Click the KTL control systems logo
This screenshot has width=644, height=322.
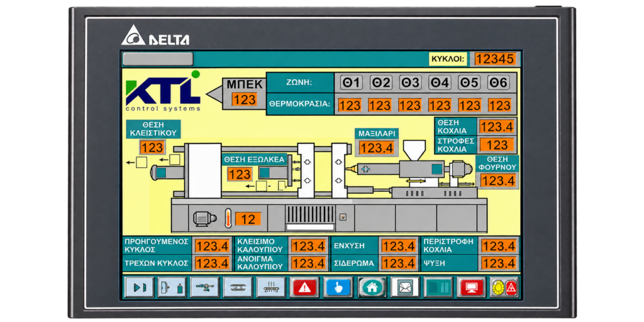tap(164, 91)
